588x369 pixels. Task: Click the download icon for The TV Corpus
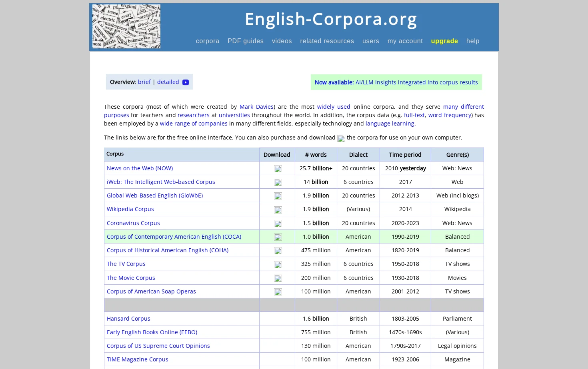278,265
